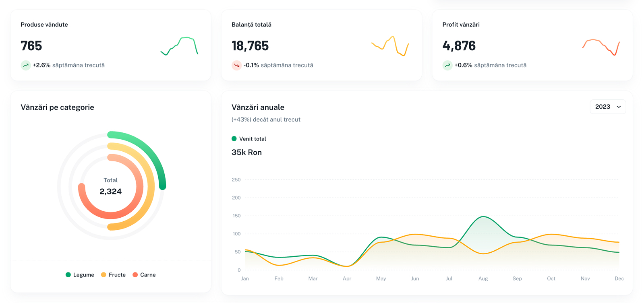The image size is (644, 303).
Task: Click the orange sparkline in Profit vânzări card
Action: pyautogui.click(x=601, y=46)
